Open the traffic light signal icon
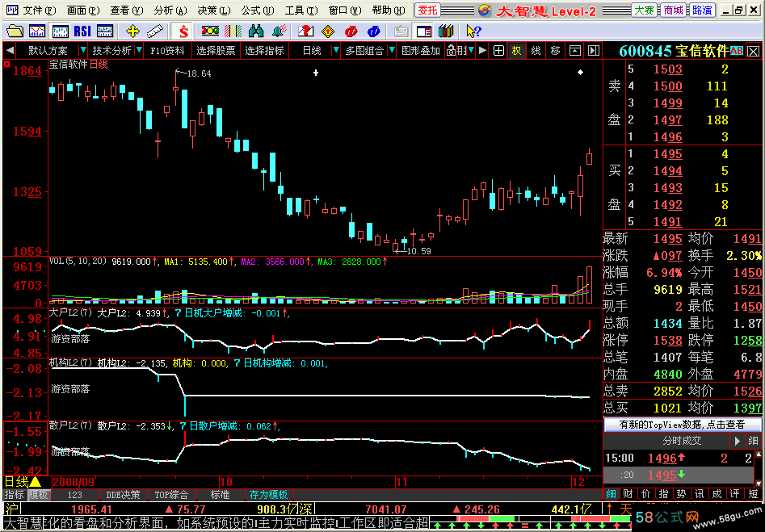The image size is (765, 532). [x=210, y=31]
